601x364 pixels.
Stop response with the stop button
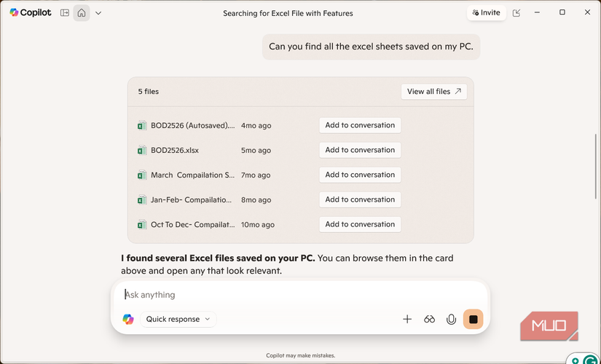click(473, 319)
